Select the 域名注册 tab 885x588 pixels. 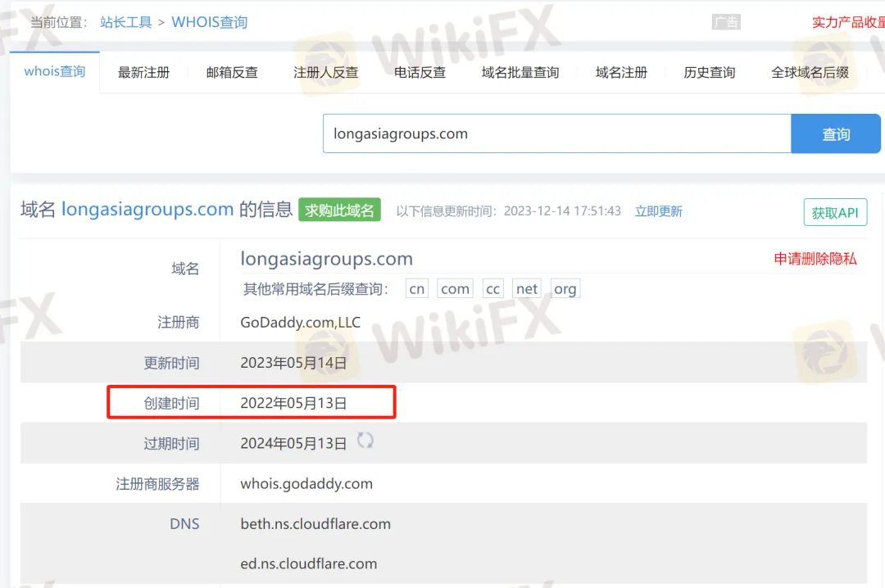(621, 72)
